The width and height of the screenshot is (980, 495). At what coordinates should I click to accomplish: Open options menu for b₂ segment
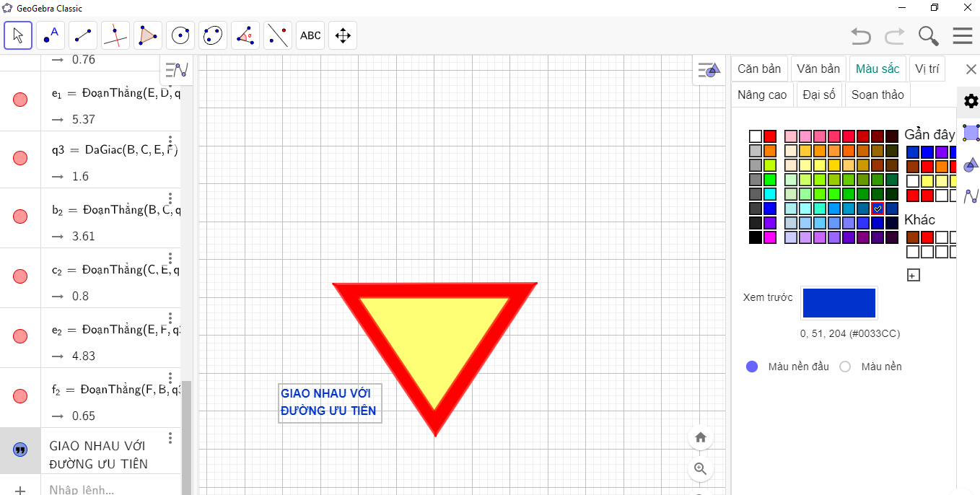click(x=170, y=198)
